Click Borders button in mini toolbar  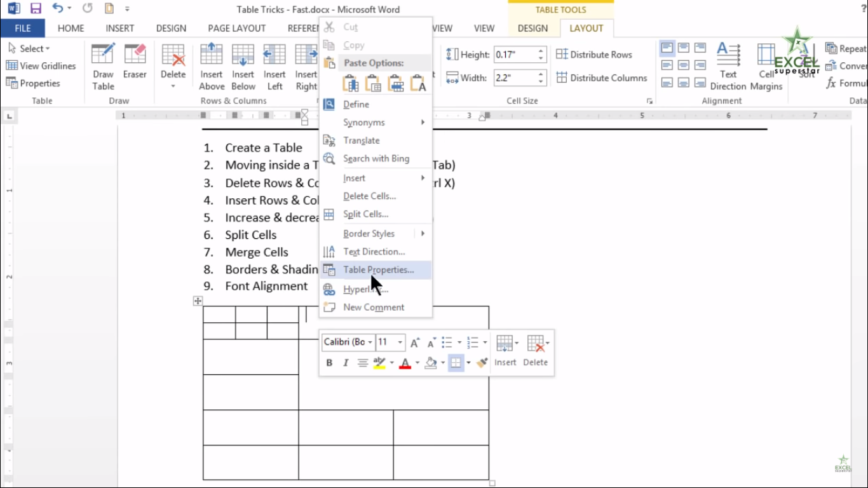click(455, 363)
